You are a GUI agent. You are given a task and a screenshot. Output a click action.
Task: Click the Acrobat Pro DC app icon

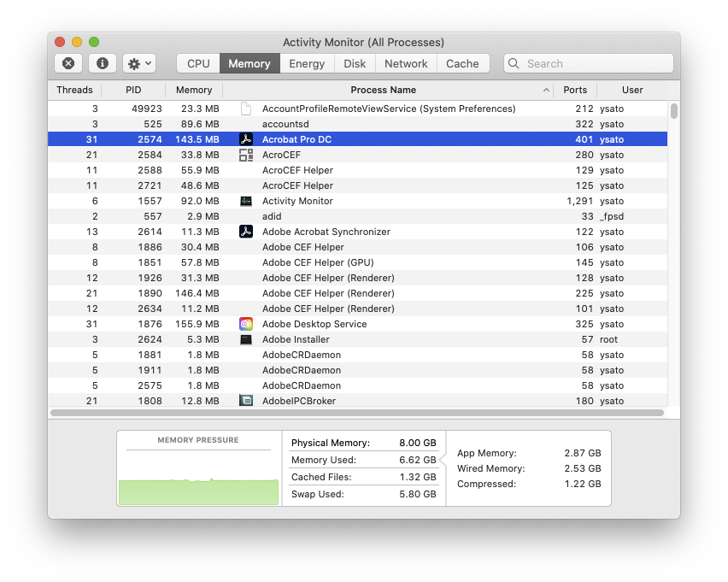[x=246, y=139]
